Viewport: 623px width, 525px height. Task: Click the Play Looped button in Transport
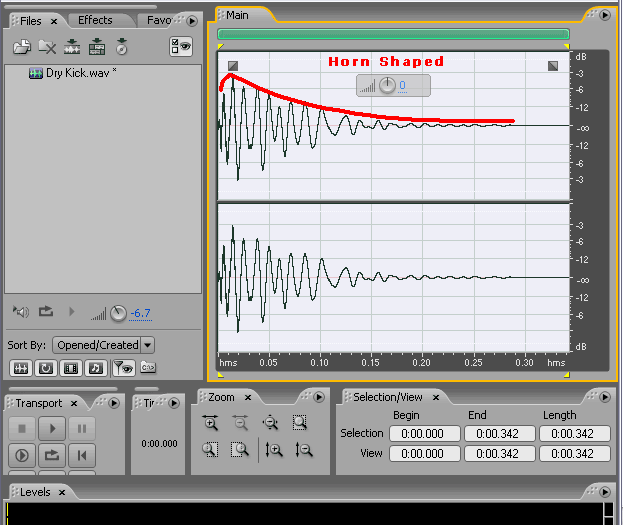(x=52, y=455)
